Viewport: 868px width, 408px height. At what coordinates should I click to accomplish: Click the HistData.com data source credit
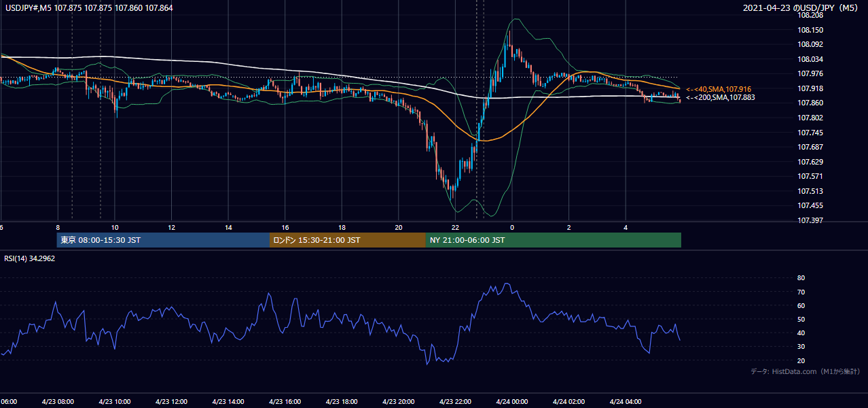click(806, 371)
